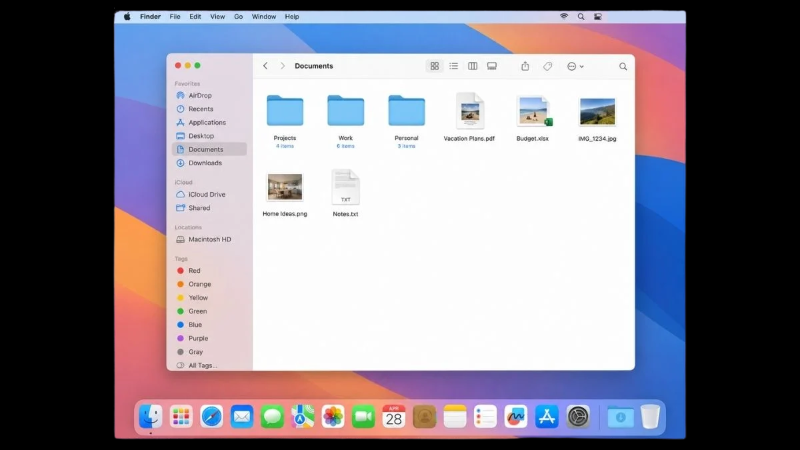Image resolution: width=800 pixels, height=450 pixels.
Task: Open Photos from the Dock
Action: point(333,417)
